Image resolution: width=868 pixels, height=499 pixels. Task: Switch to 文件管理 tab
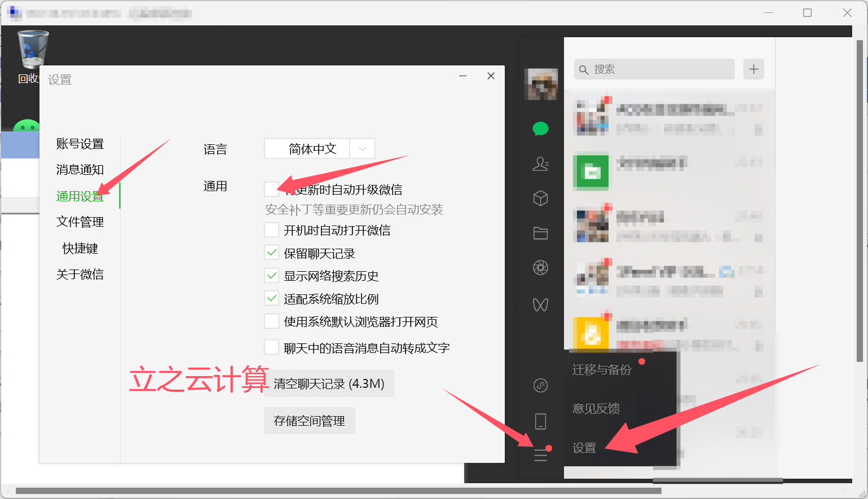80,222
